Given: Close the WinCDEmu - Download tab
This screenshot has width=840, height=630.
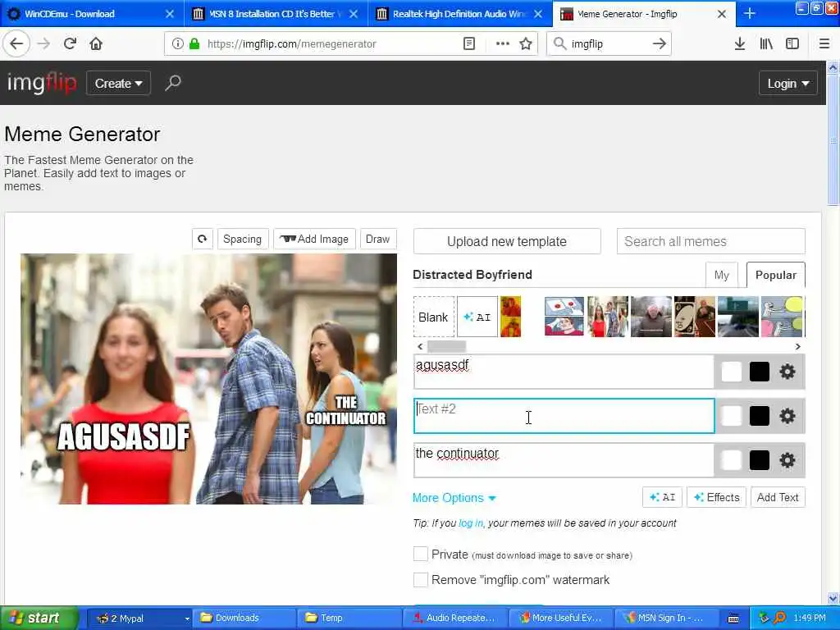Looking at the screenshot, I should 170,14.
